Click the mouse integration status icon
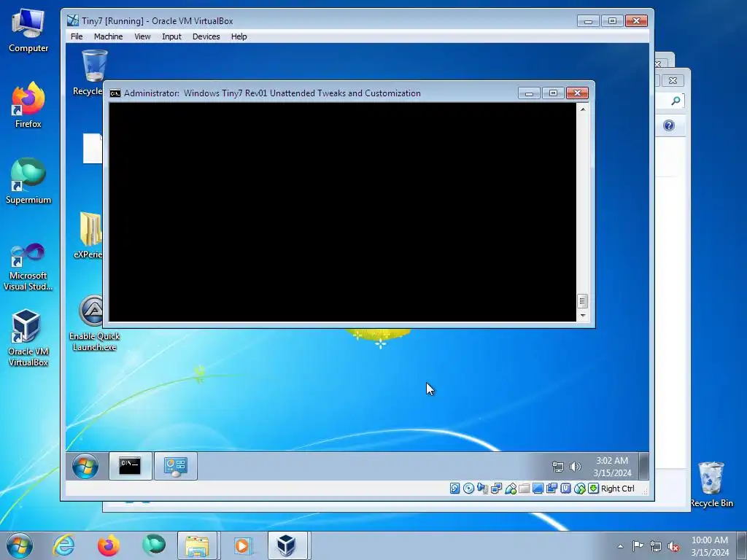Image resolution: width=747 pixels, height=560 pixels. click(579, 489)
